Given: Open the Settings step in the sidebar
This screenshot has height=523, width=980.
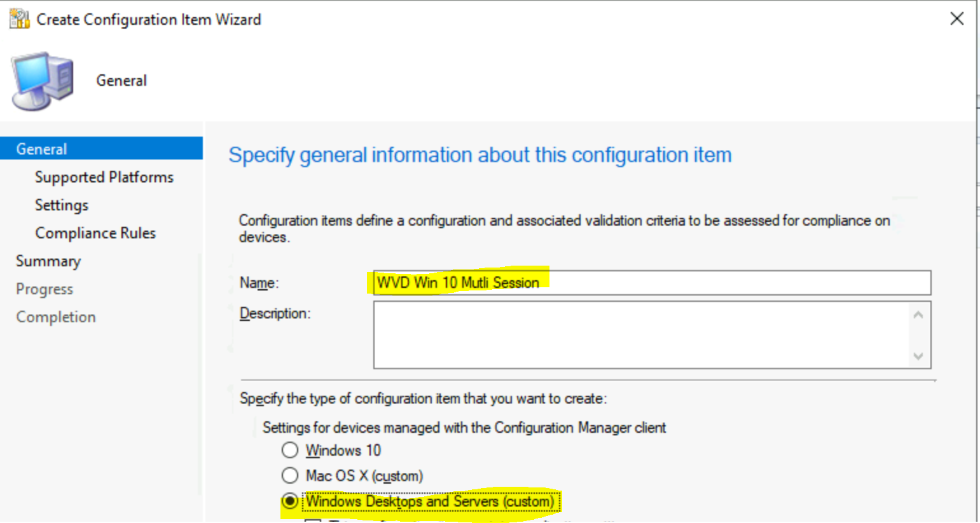Looking at the screenshot, I should (x=61, y=205).
